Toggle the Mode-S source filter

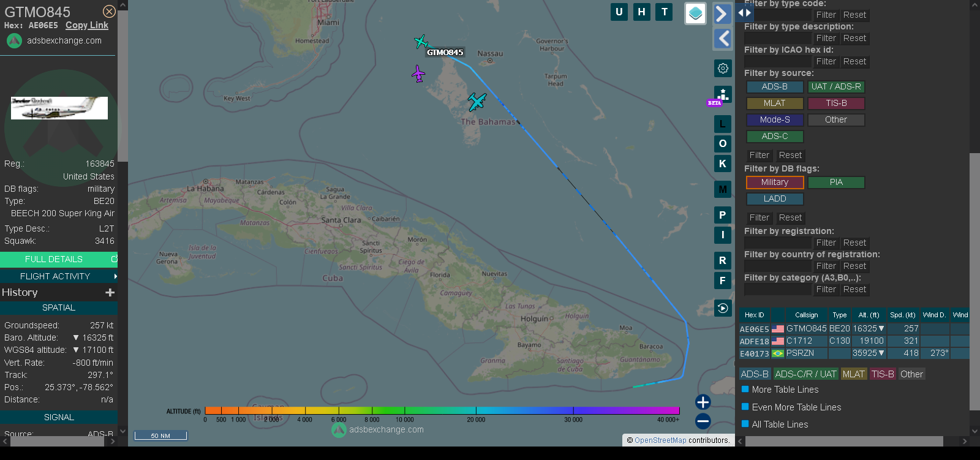(775, 120)
